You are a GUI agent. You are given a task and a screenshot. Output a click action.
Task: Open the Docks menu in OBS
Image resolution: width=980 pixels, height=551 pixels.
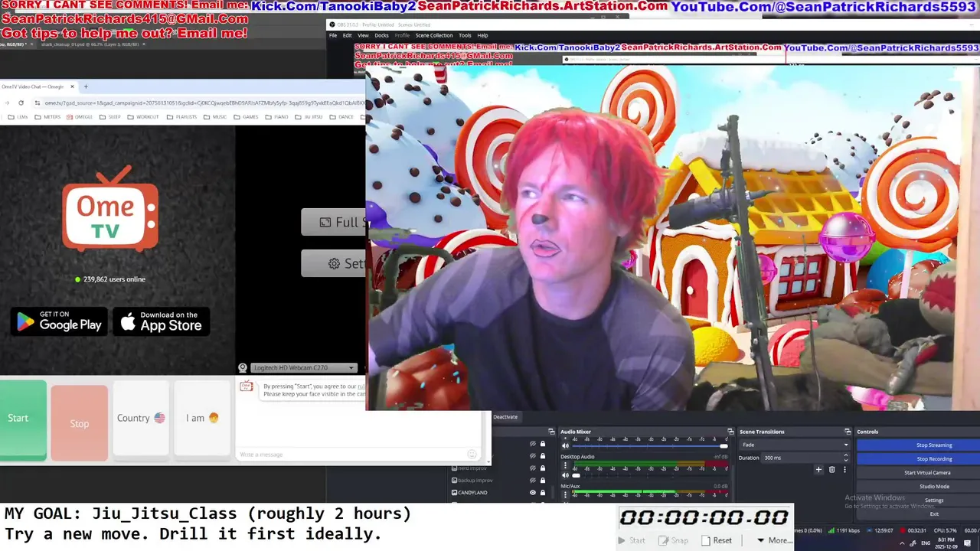[x=381, y=35]
